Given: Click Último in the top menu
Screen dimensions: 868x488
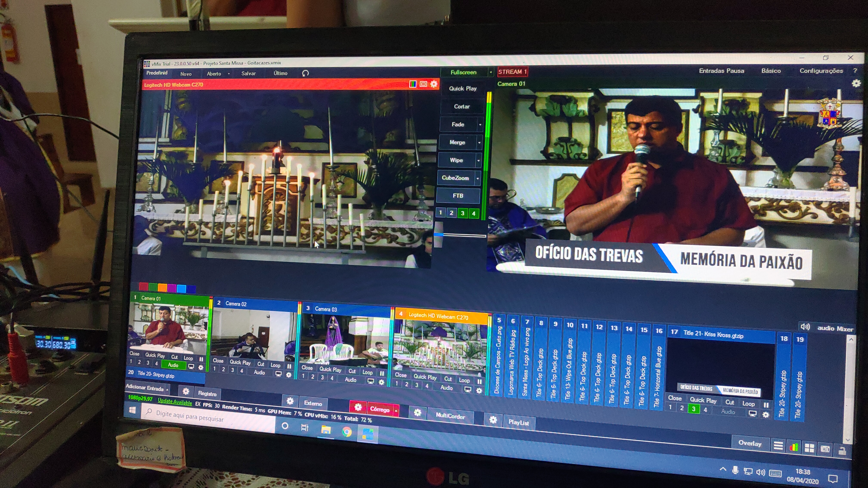Looking at the screenshot, I should tap(280, 73).
